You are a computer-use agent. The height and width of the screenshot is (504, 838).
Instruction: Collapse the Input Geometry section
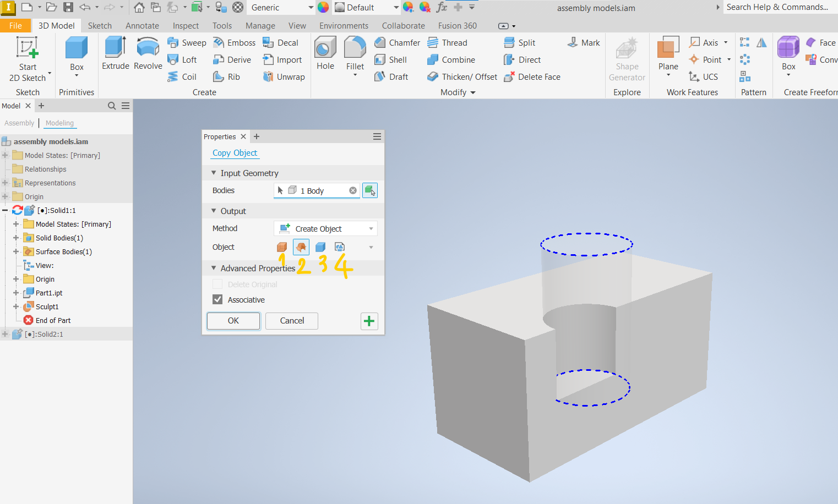point(214,173)
